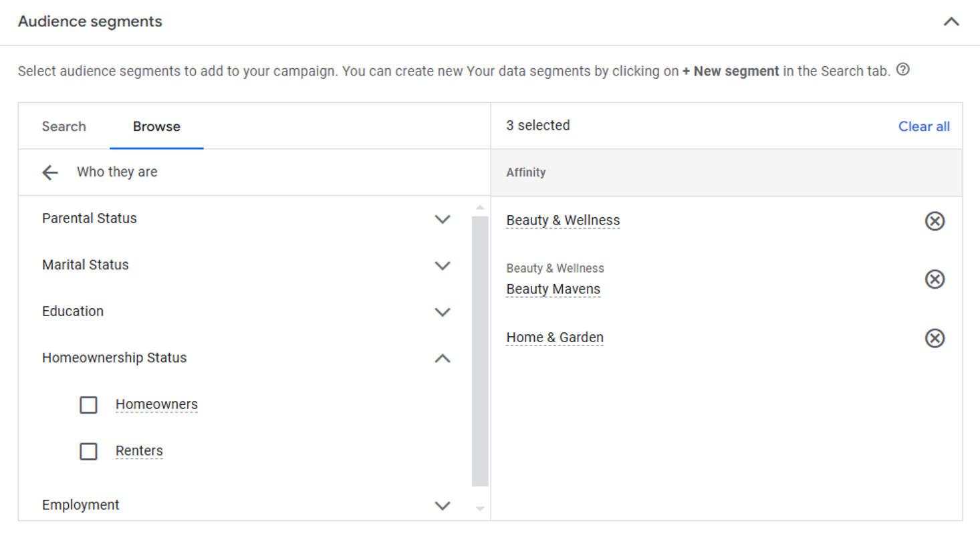Screen dimensions: 980x538
Task: Select the Browse tab
Action: [x=156, y=126]
